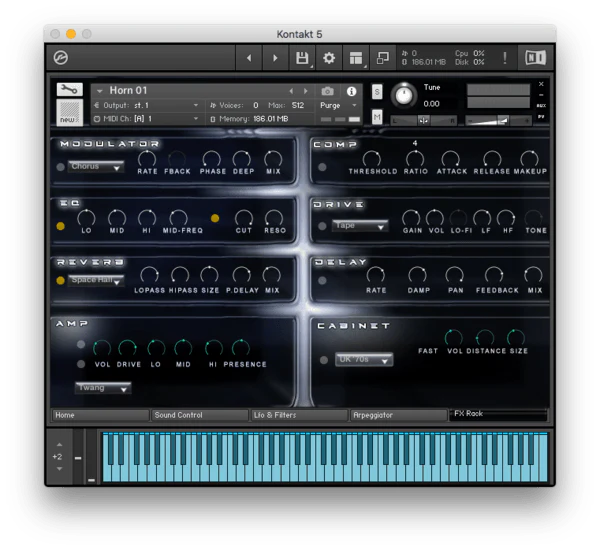Image resolution: width=600 pixels, height=550 pixels.
Task: Solo the Horn 01 instrument
Action: (x=377, y=92)
